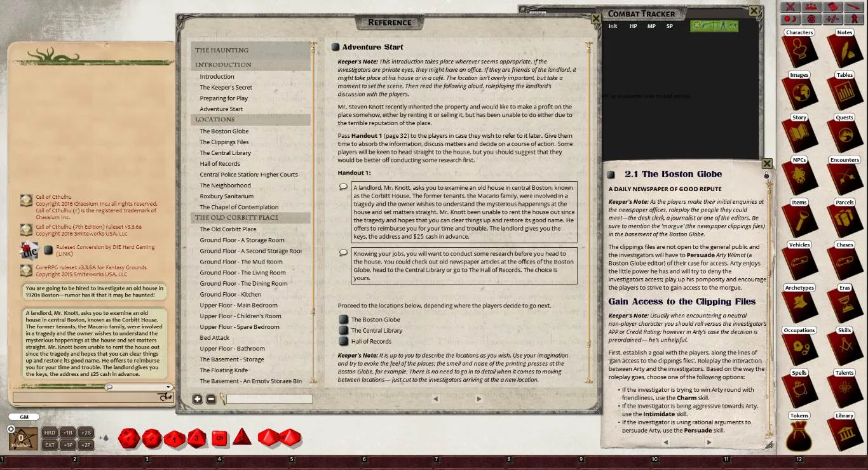Open the Chases book in the sidebar
The width and height of the screenshot is (868, 470).
point(844,262)
